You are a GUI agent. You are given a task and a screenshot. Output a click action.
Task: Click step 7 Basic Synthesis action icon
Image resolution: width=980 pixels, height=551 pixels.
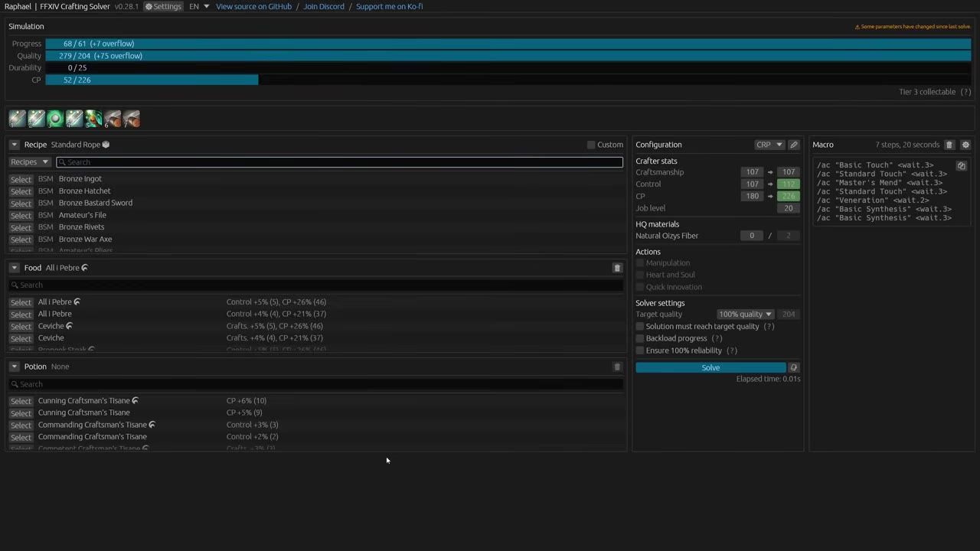coord(131,119)
